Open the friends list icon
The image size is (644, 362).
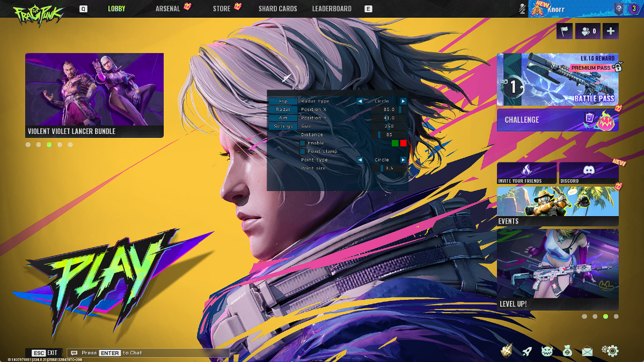pos(588,31)
